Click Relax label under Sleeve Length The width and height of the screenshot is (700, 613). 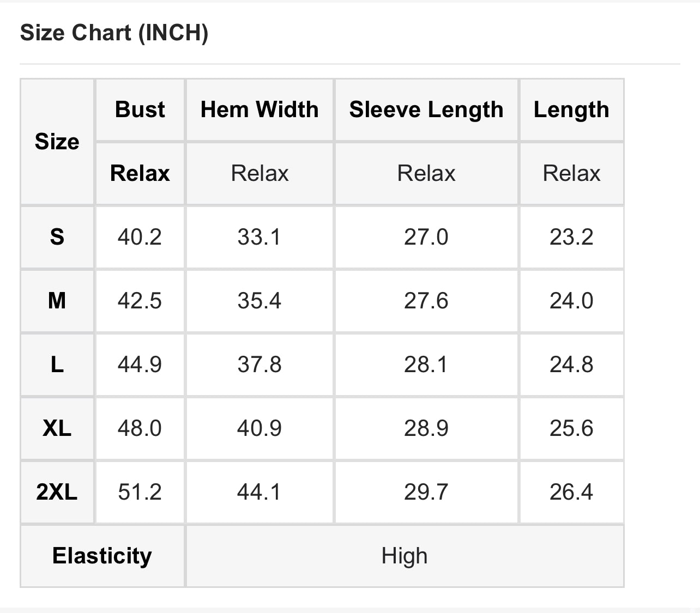[426, 173]
